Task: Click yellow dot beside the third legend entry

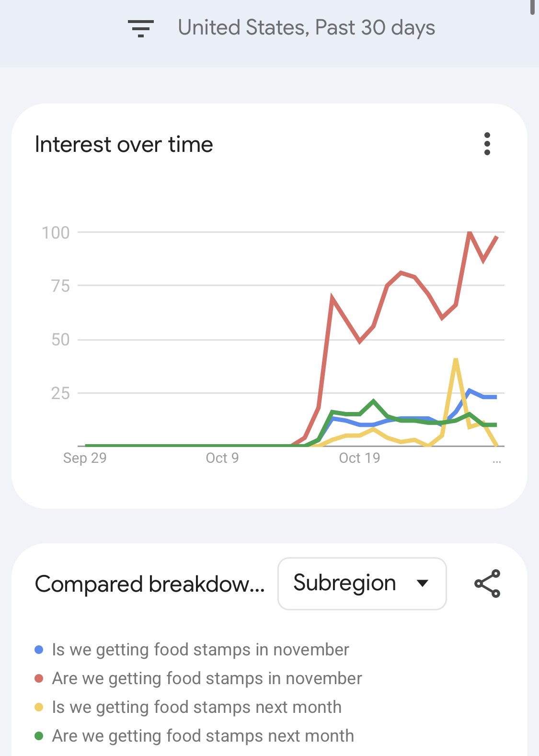Action: (39, 708)
